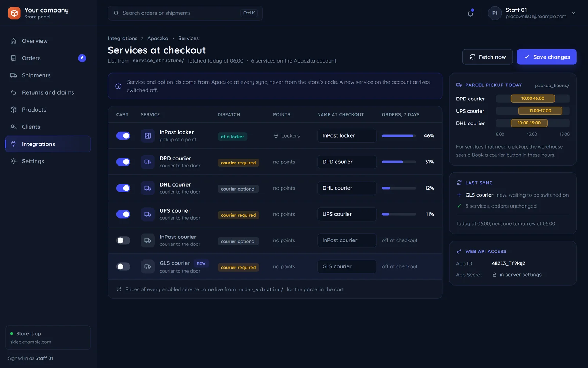Turn on the new GLS courier service
The width and height of the screenshot is (588, 368).
123,267
